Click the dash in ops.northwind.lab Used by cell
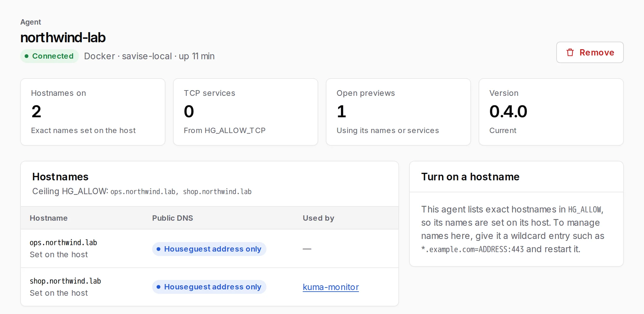Image resolution: width=644 pixels, height=314 pixels. tap(307, 249)
